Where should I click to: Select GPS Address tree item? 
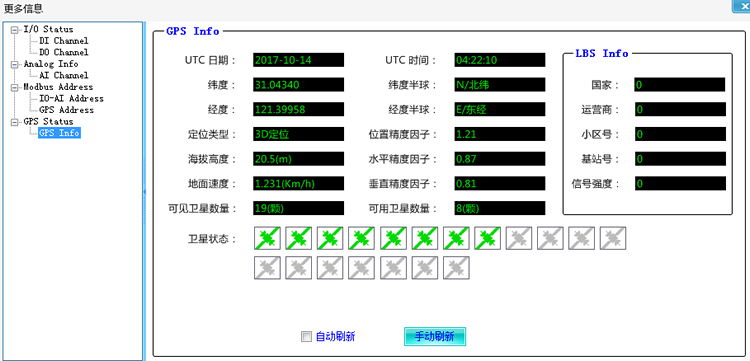pos(66,109)
